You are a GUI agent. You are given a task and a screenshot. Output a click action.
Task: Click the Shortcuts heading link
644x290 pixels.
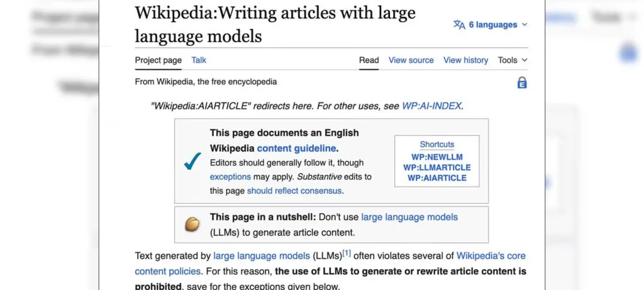coord(436,144)
